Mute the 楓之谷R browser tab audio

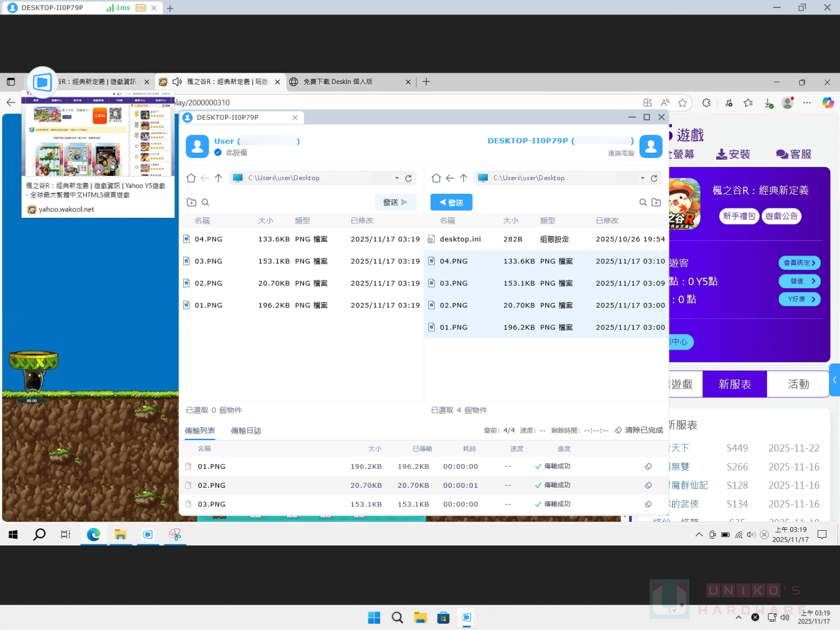pyautogui.click(x=177, y=82)
